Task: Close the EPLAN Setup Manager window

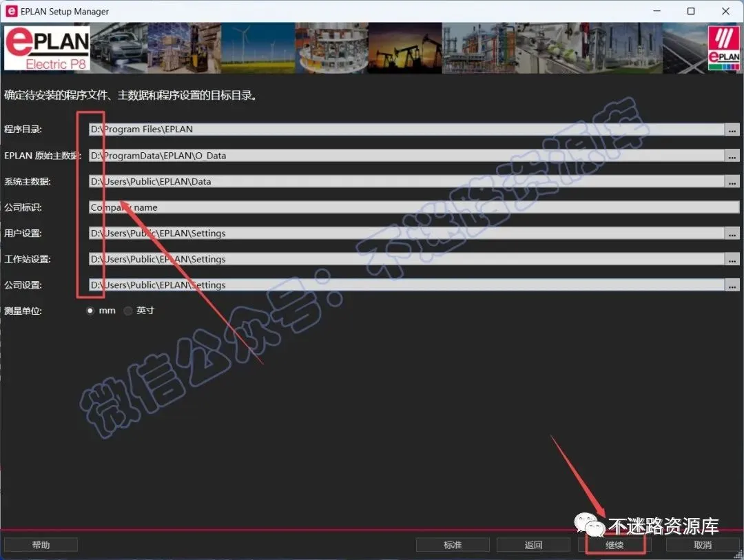Action: click(725, 11)
